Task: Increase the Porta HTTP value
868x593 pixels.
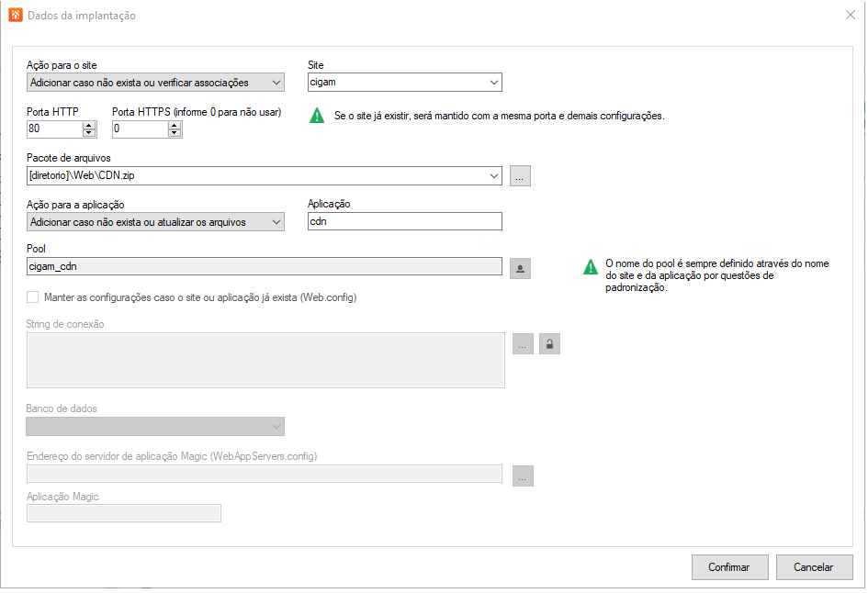Action: [x=89, y=125]
